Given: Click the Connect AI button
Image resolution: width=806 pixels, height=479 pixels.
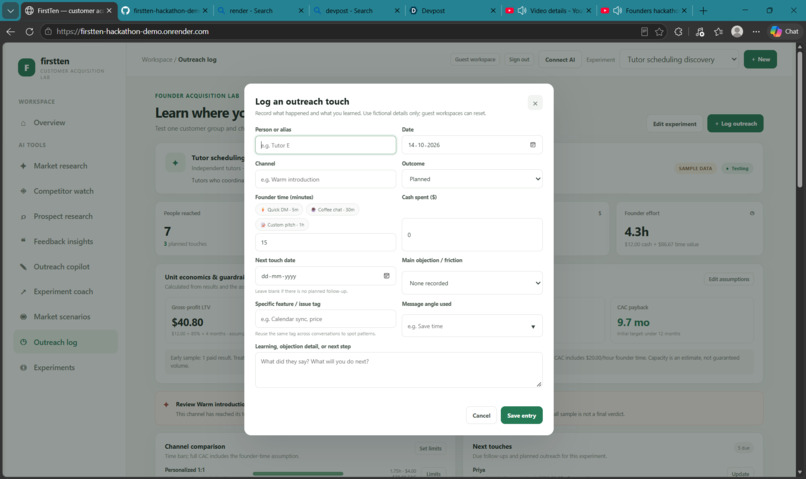Looking at the screenshot, I should (x=560, y=60).
